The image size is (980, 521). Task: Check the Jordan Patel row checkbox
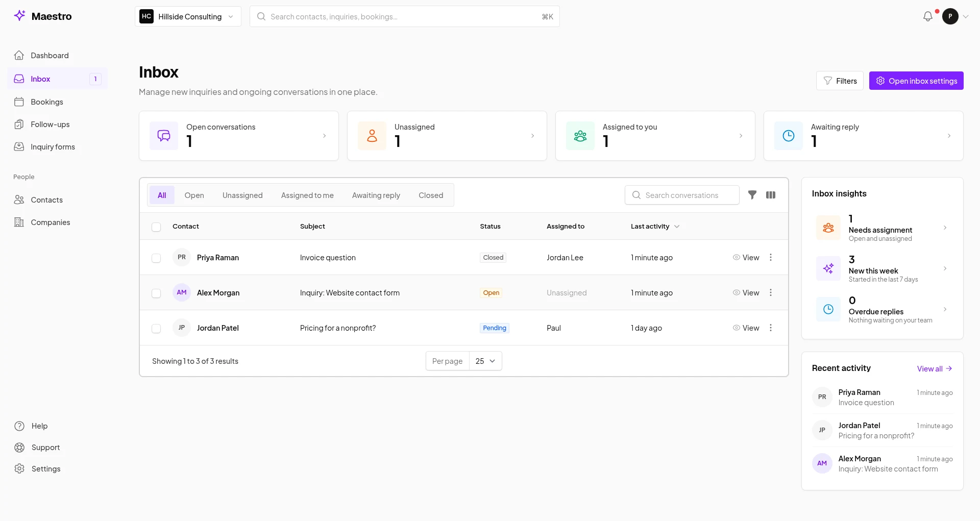(x=156, y=329)
